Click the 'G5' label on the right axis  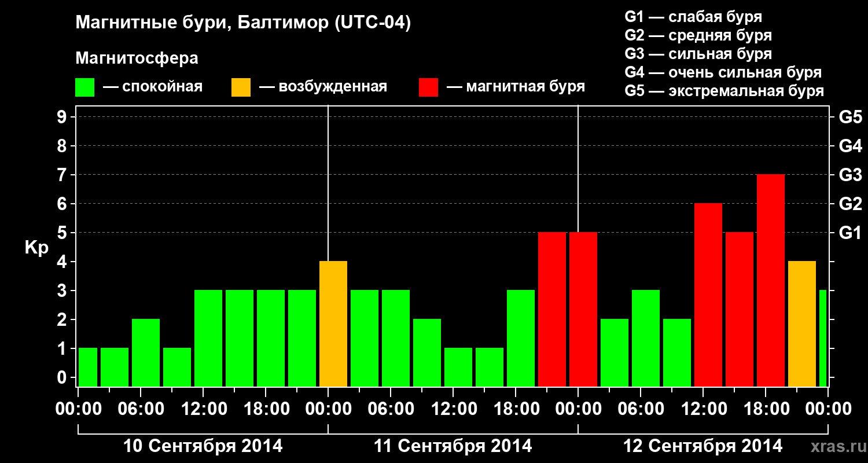(x=850, y=117)
